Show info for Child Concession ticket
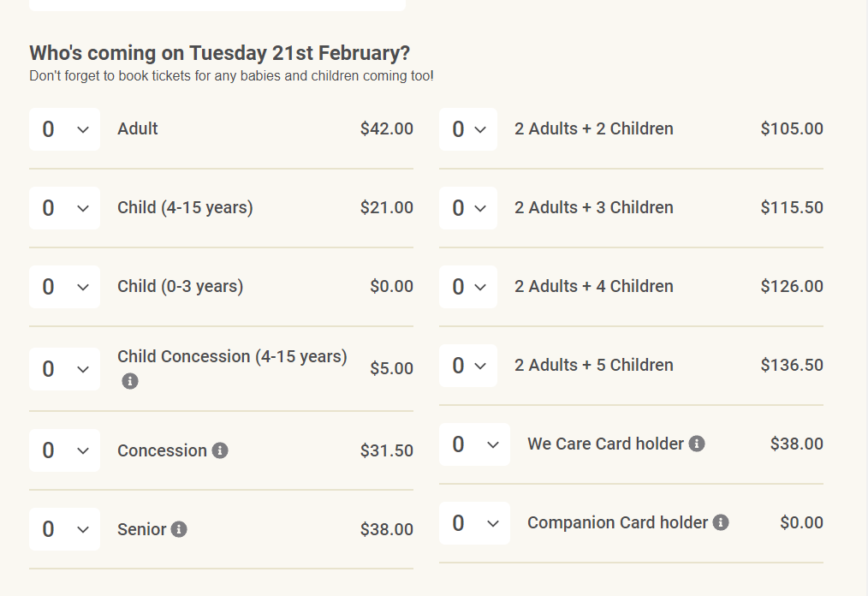868x596 pixels. [130, 381]
